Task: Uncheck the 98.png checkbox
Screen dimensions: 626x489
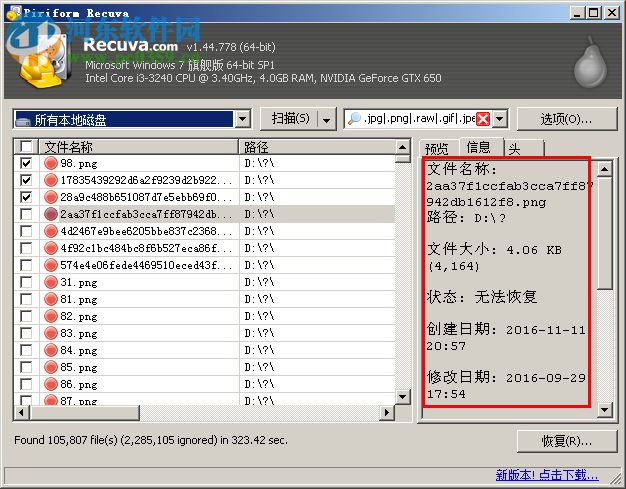Action: pos(26,163)
